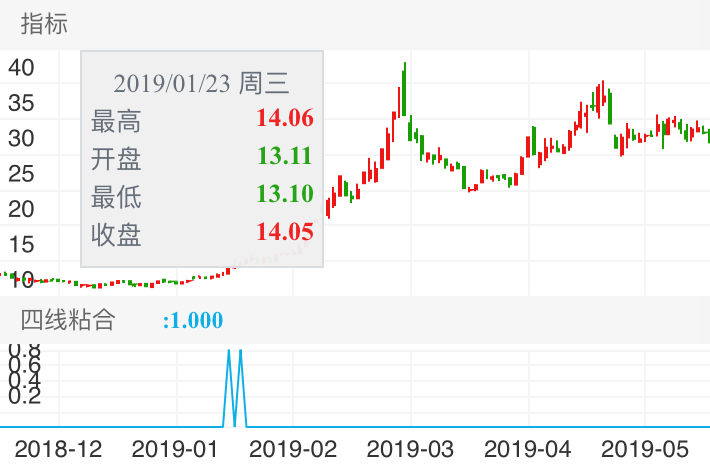The image size is (710, 472).
Task: Click the price axis label 20
Action: pyautogui.click(x=21, y=209)
